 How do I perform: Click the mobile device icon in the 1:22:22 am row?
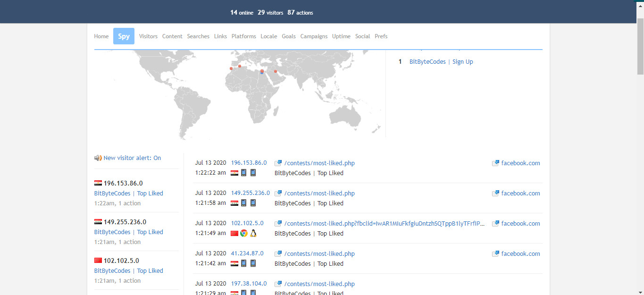[x=243, y=172]
